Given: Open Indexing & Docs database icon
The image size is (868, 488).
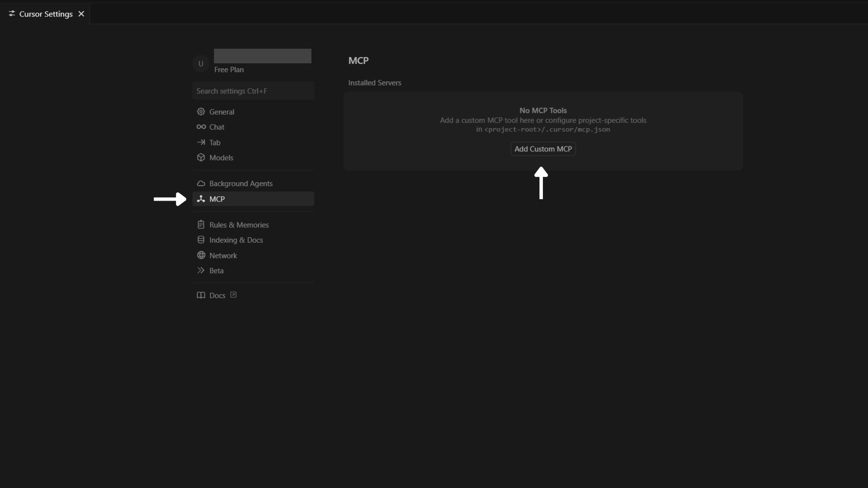Looking at the screenshot, I should tap(201, 240).
